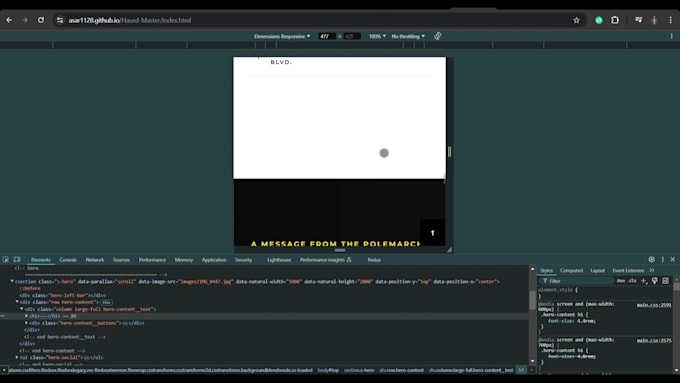Rotate the device viewport orientation

coord(438,36)
